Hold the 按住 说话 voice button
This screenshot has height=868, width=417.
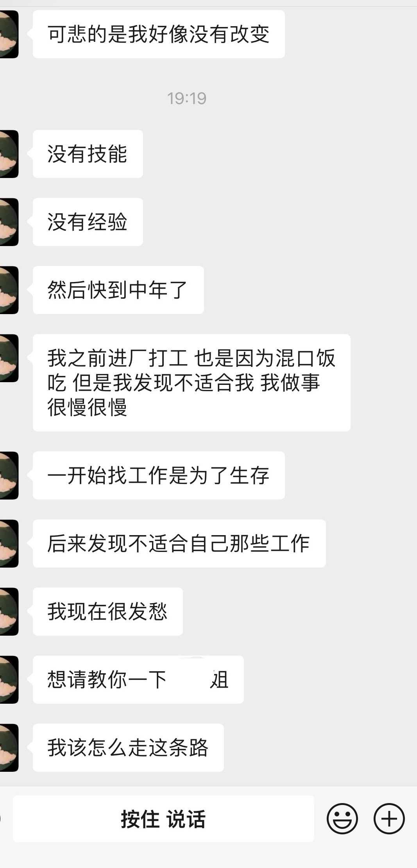point(163,819)
